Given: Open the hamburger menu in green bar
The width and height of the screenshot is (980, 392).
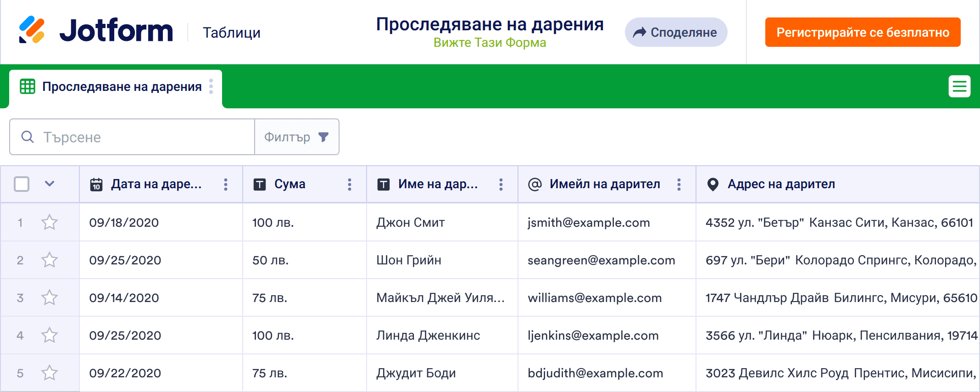Looking at the screenshot, I should coord(959,86).
